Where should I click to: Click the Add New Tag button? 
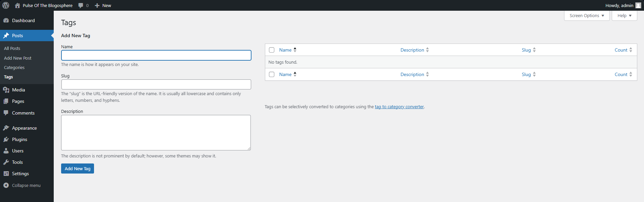[x=78, y=169]
